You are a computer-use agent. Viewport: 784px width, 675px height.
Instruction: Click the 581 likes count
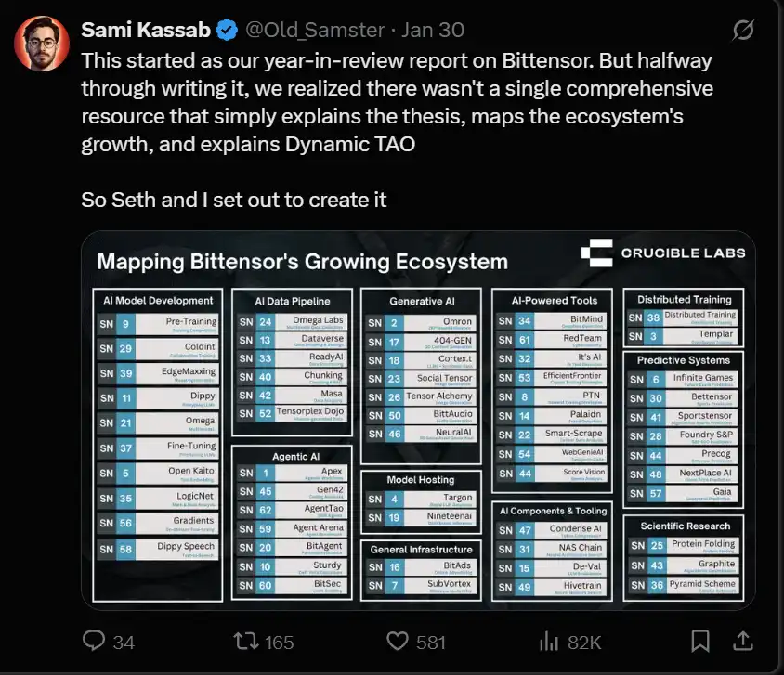pyautogui.click(x=430, y=642)
